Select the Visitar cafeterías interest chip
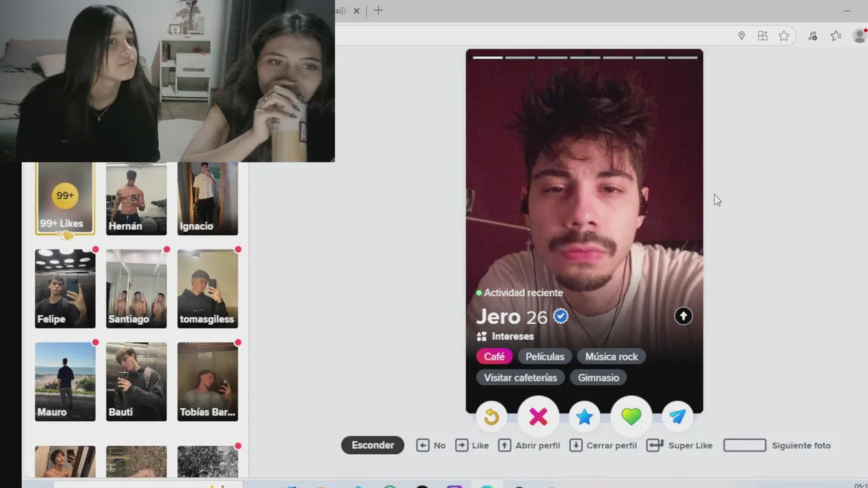The image size is (868, 488). [x=520, y=378]
